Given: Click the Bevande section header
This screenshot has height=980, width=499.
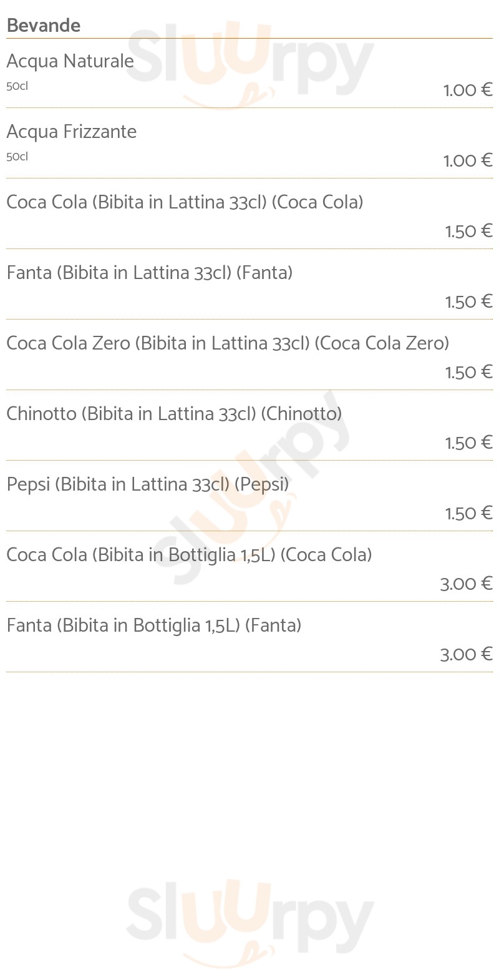Looking at the screenshot, I should point(44,26).
